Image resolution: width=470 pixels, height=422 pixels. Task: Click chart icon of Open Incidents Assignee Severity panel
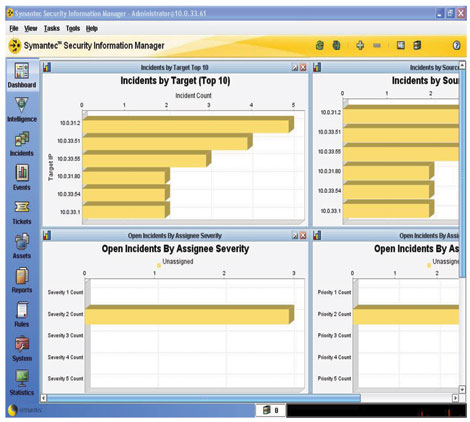(47, 235)
